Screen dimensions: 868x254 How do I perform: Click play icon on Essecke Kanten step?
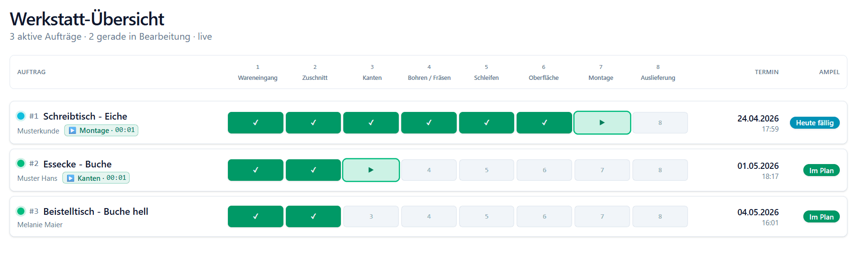(371, 170)
